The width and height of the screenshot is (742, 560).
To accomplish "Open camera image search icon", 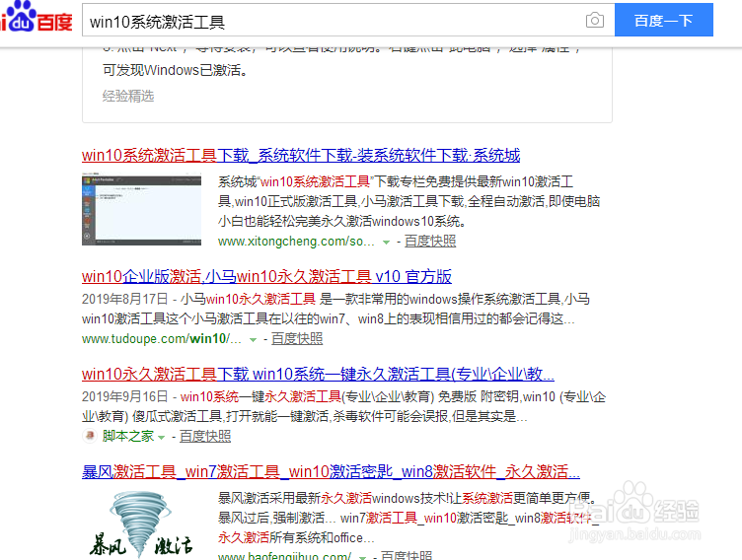I will 594,21.
